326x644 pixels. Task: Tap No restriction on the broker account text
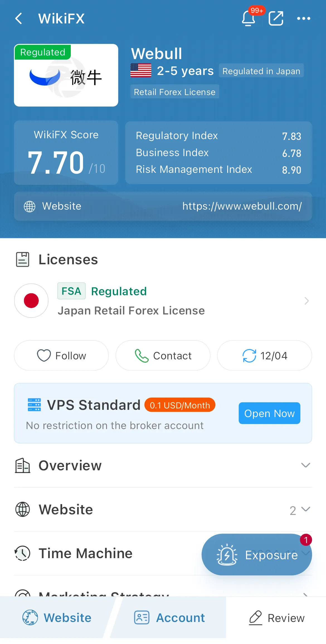(115, 426)
